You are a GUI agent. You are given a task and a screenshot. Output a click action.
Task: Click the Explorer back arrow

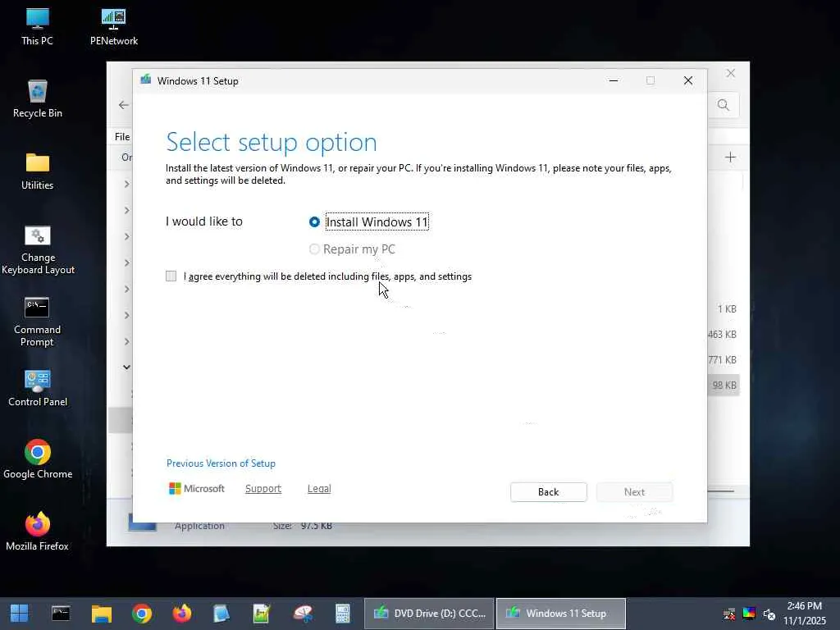(124, 105)
